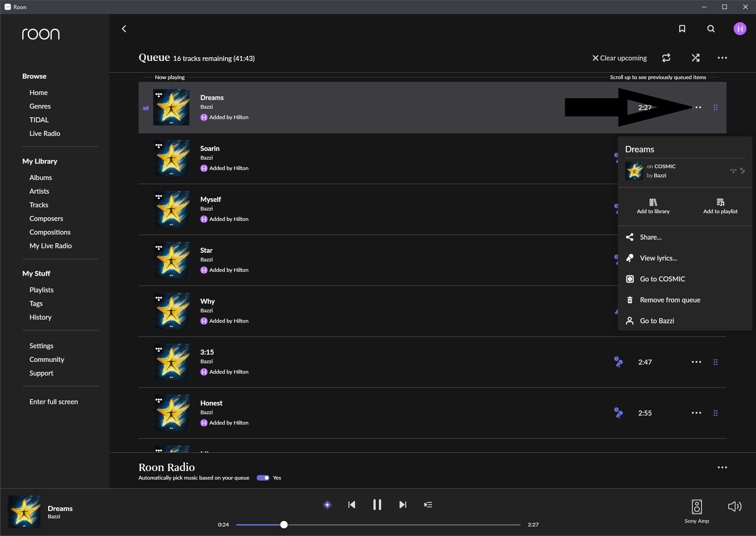The width and height of the screenshot is (756, 536).
Task: Pause playback
Action: [377, 505]
